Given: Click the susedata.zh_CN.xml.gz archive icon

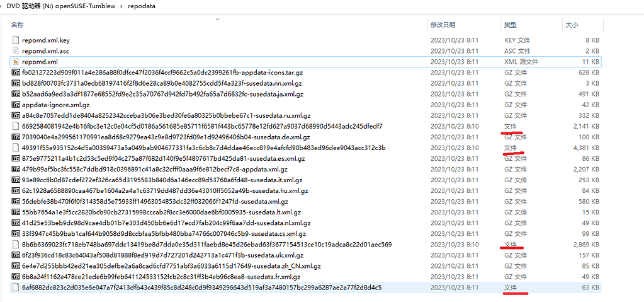Looking at the screenshot, I should pyautogui.click(x=16, y=266).
